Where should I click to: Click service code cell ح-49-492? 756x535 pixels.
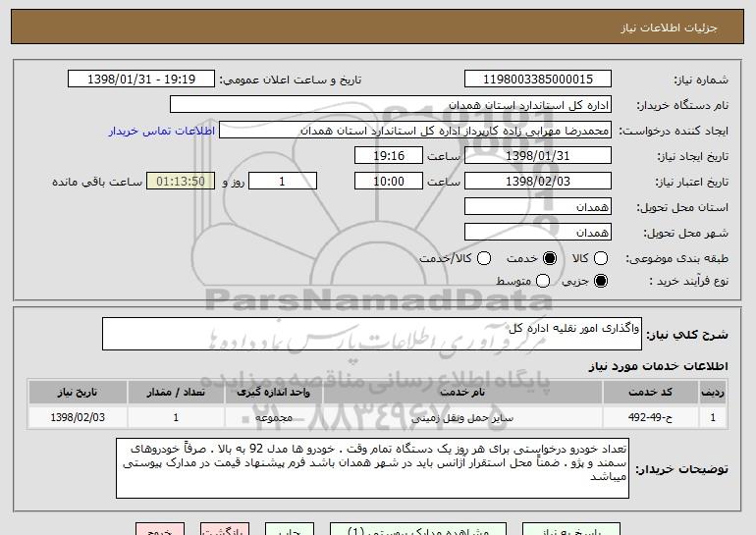pyautogui.click(x=650, y=417)
